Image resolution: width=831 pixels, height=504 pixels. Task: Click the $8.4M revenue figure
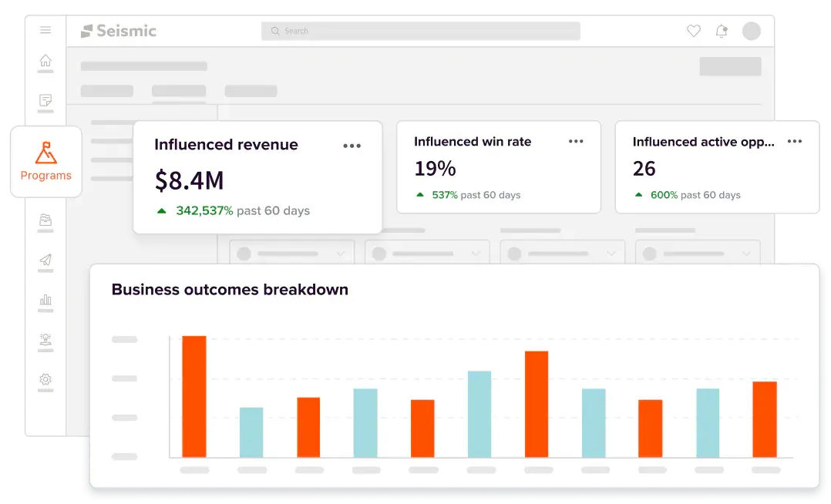189,181
